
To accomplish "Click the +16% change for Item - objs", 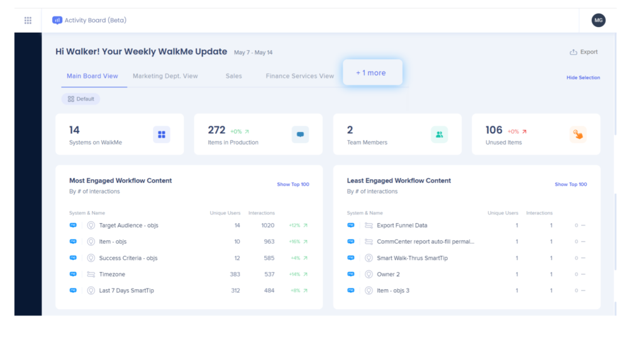I will (x=294, y=242).
